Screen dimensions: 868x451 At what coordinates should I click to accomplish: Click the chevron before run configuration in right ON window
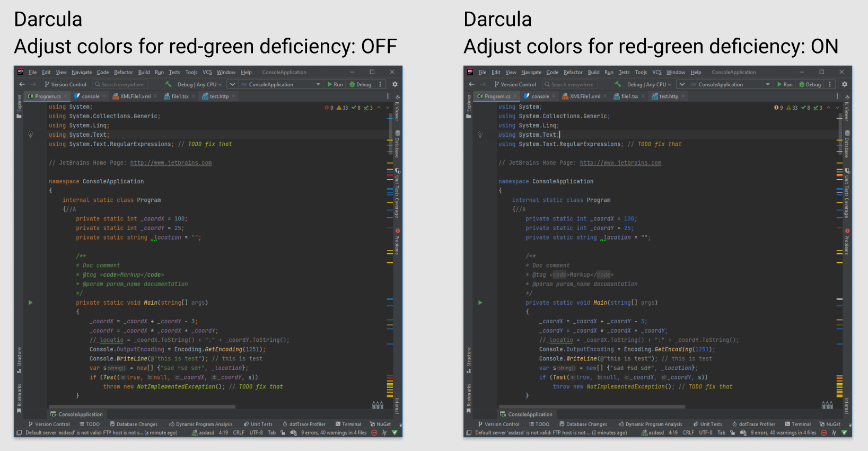(682, 84)
